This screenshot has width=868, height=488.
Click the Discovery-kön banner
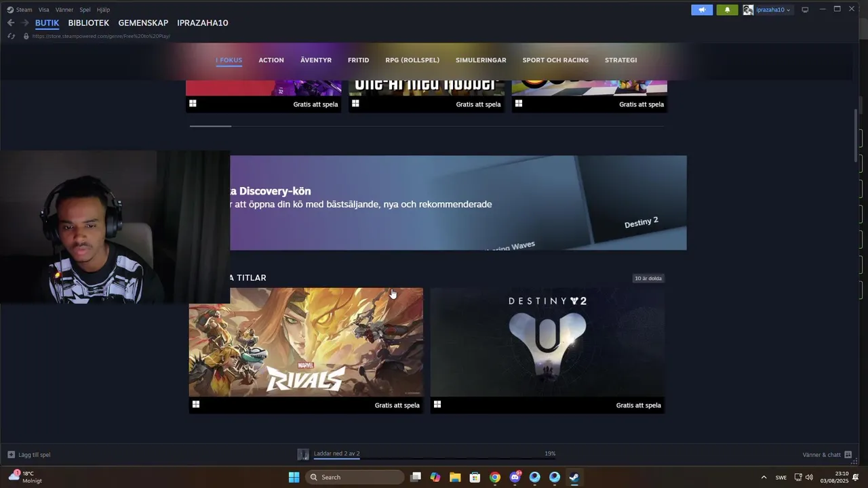[x=458, y=203]
